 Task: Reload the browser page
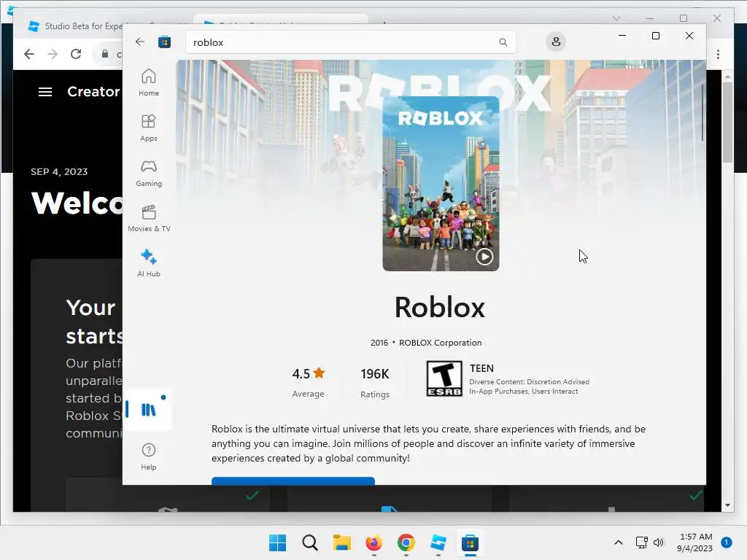(76, 54)
